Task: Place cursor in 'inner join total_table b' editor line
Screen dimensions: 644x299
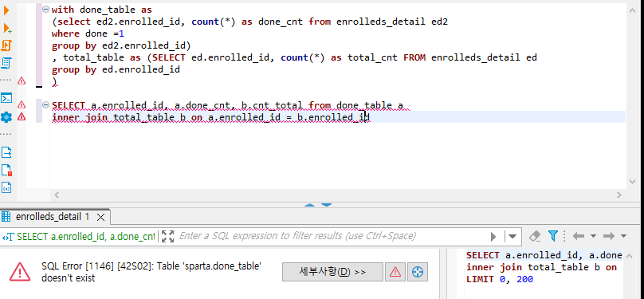Action: point(210,117)
